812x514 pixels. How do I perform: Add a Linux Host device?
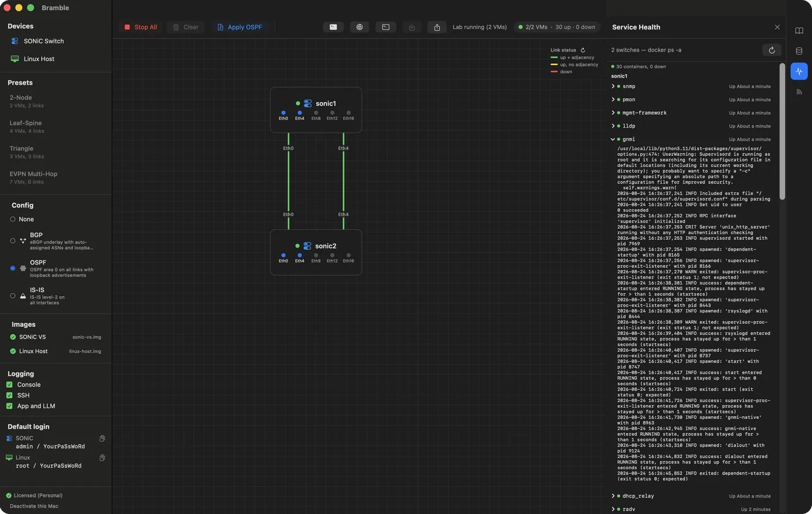pyautogui.click(x=33, y=59)
